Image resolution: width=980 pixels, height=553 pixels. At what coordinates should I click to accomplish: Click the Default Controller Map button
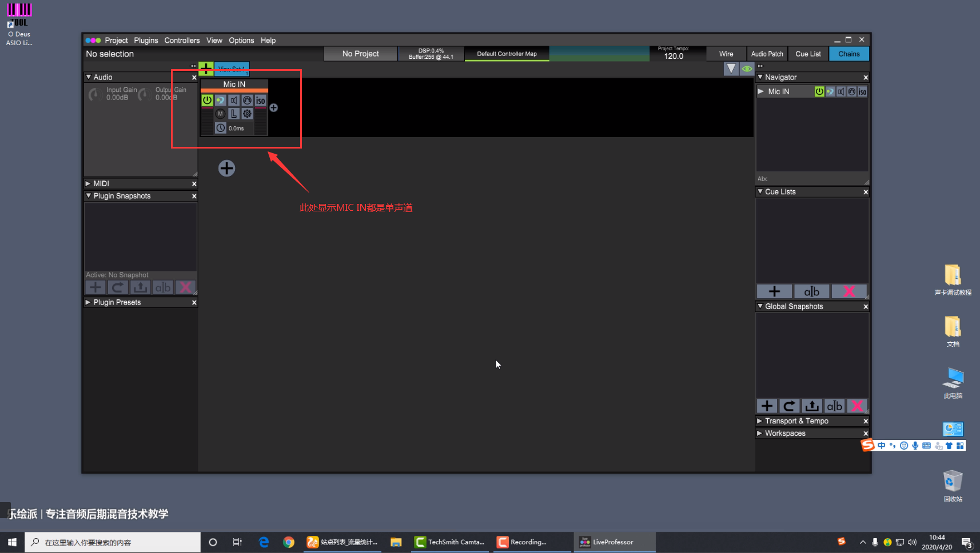pos(507,54)
